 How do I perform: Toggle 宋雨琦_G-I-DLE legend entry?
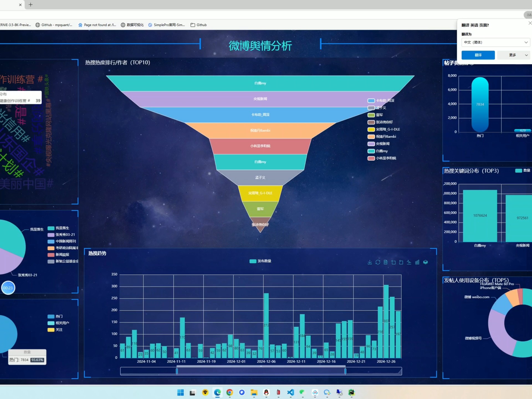pyautogui.click(x=383, y=129)
